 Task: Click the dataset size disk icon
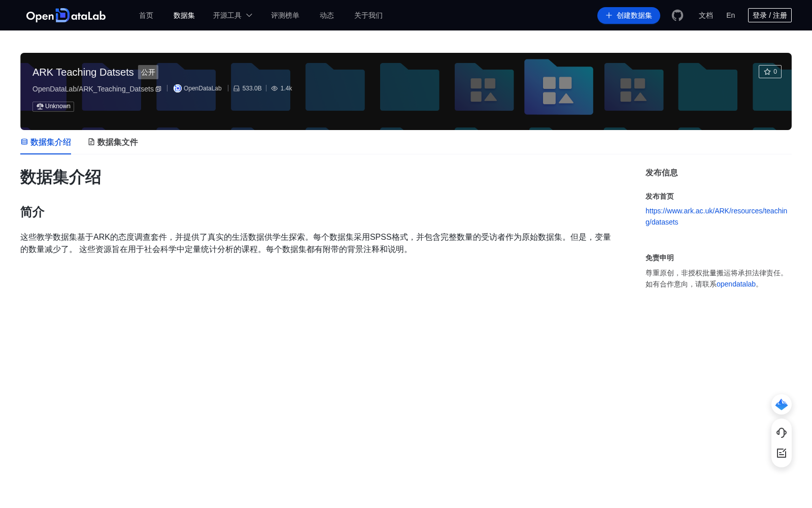(236, 88)
